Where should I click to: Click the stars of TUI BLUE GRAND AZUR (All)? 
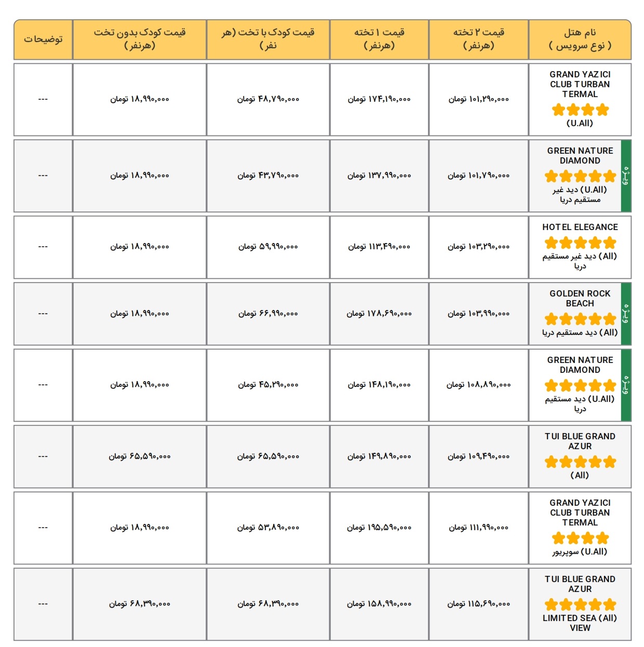[x=580, y=462]
